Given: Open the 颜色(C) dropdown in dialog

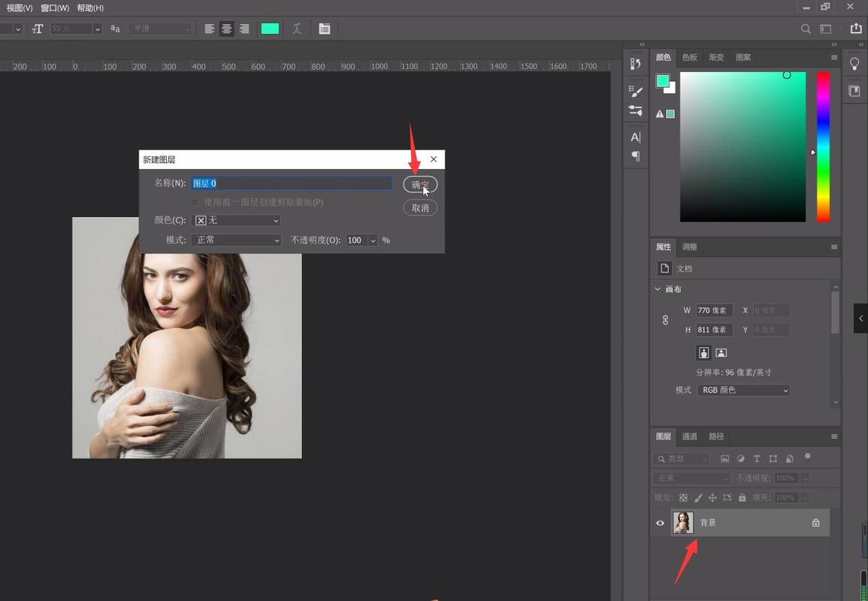Looking at the screenshot, I should tap(236, 220).
